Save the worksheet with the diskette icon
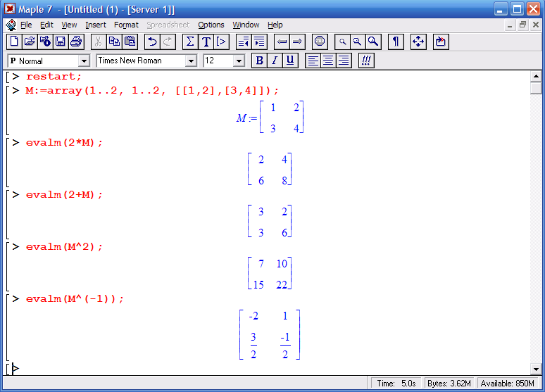 click(x=61, y=42)
